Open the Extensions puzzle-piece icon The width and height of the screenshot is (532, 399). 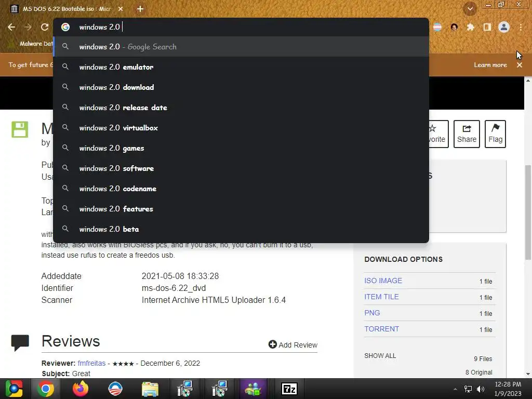470,27
